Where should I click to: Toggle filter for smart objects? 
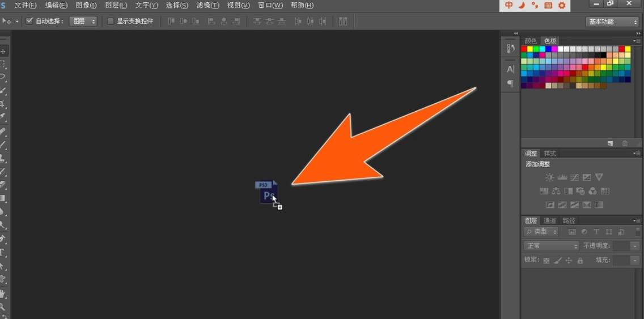[x=621, y=232]
